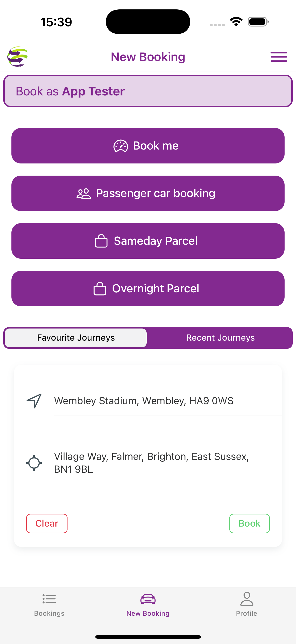
Task: Start an Overnight Parcel booking
Action: tap(148, 289)
